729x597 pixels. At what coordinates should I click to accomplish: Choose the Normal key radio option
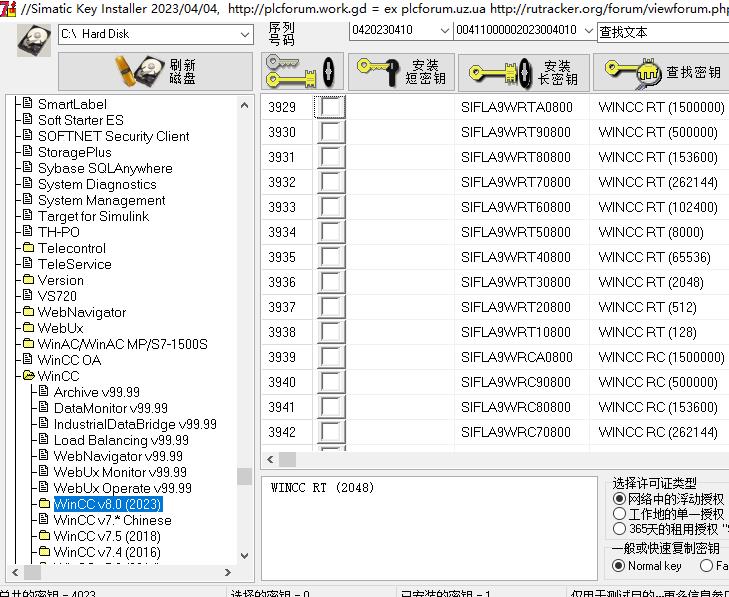[620, 566]
